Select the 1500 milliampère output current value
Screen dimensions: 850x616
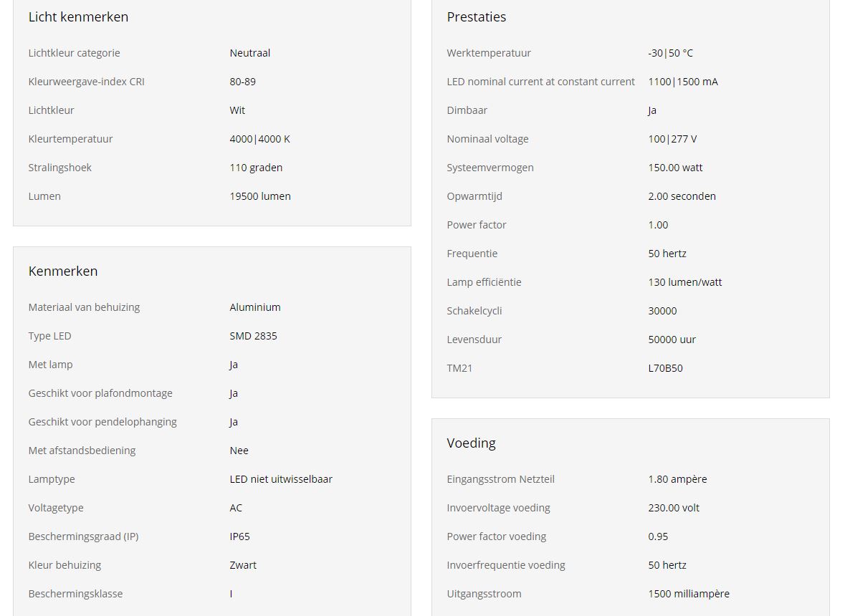pos(688,594)
